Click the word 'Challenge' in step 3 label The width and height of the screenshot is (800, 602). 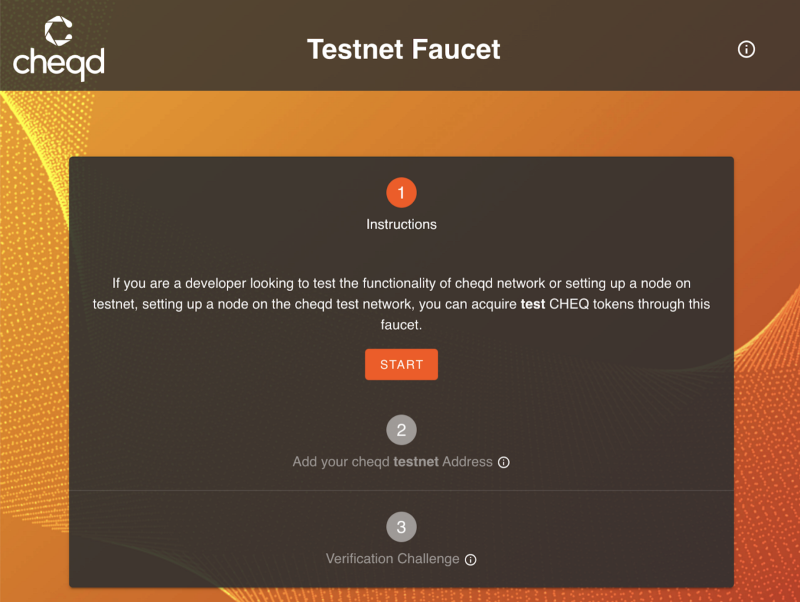pos(427,559)
